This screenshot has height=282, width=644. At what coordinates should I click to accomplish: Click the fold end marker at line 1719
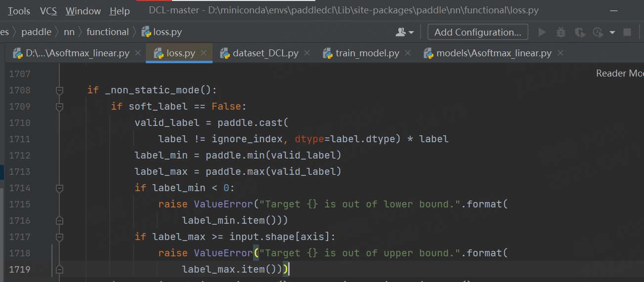[59, 270]
